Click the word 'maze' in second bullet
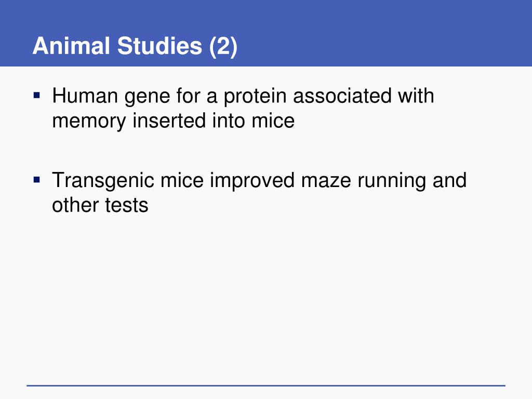532x399 pixels. [326, 181]
